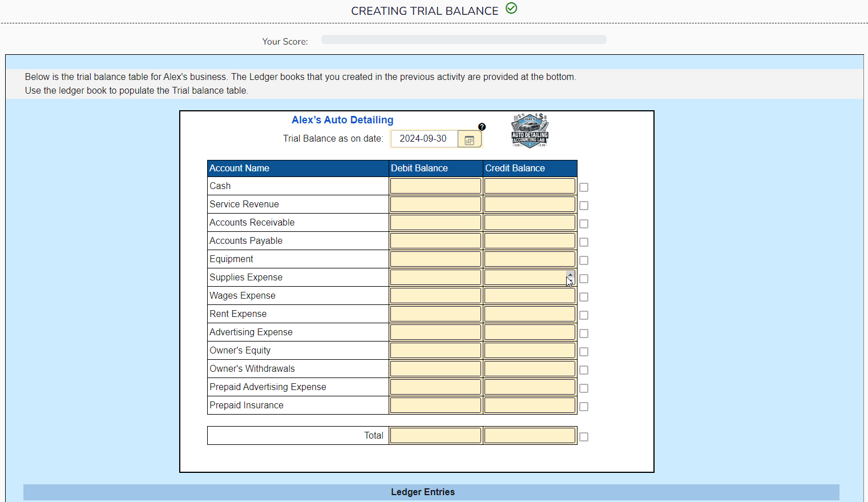The height and width of the screenshot is (502, 868).
Task: Click the question mark help icon
Action: click(482, 127)
